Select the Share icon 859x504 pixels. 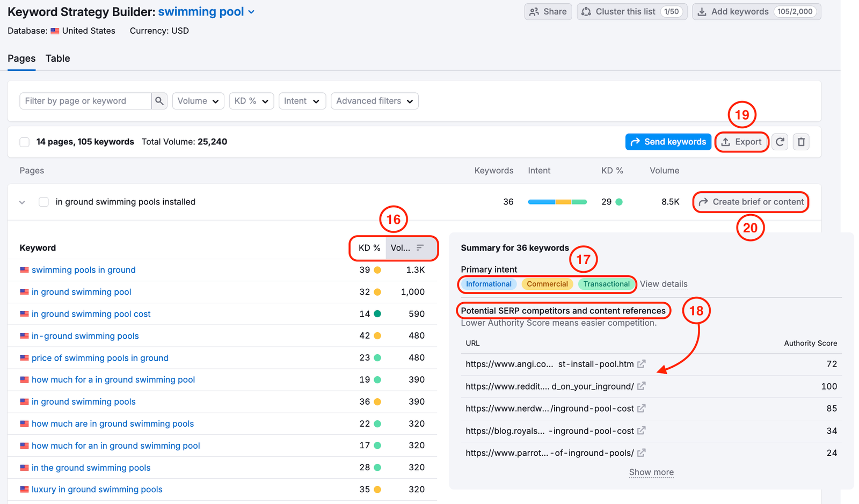pos(534,11)
